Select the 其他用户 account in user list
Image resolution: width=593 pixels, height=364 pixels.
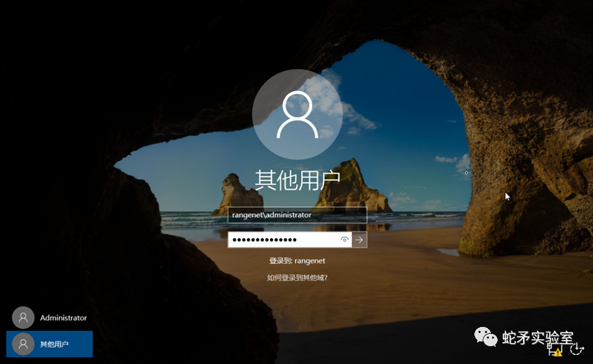click(x=49, y=344)
